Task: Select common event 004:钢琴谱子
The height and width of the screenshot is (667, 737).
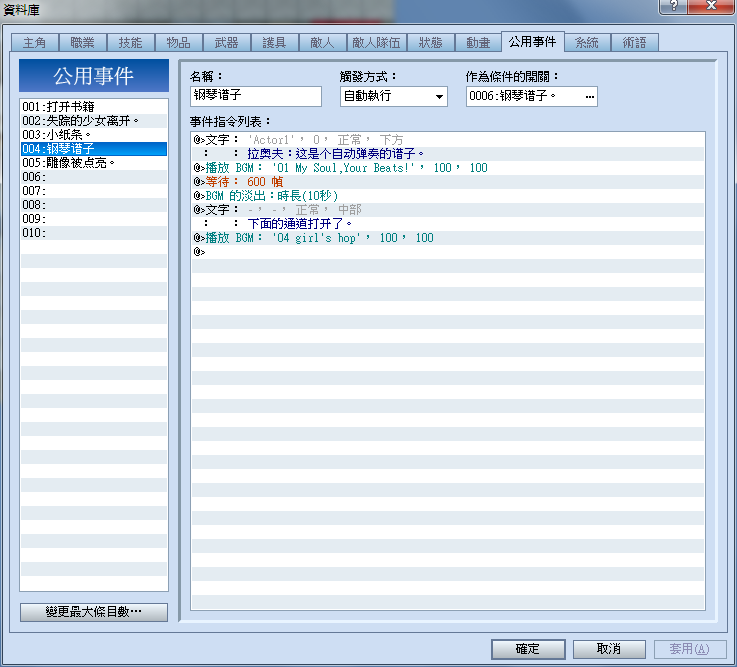Action: 94,149
